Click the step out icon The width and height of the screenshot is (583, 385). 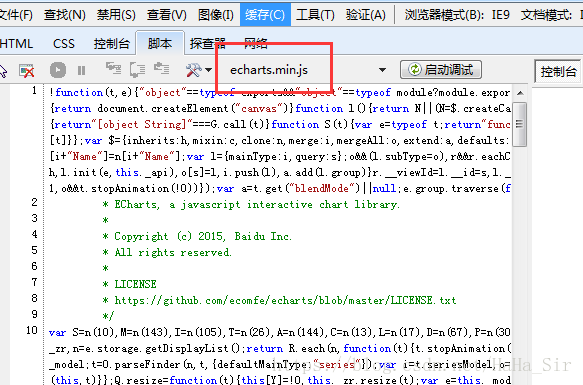click(162, 69)
